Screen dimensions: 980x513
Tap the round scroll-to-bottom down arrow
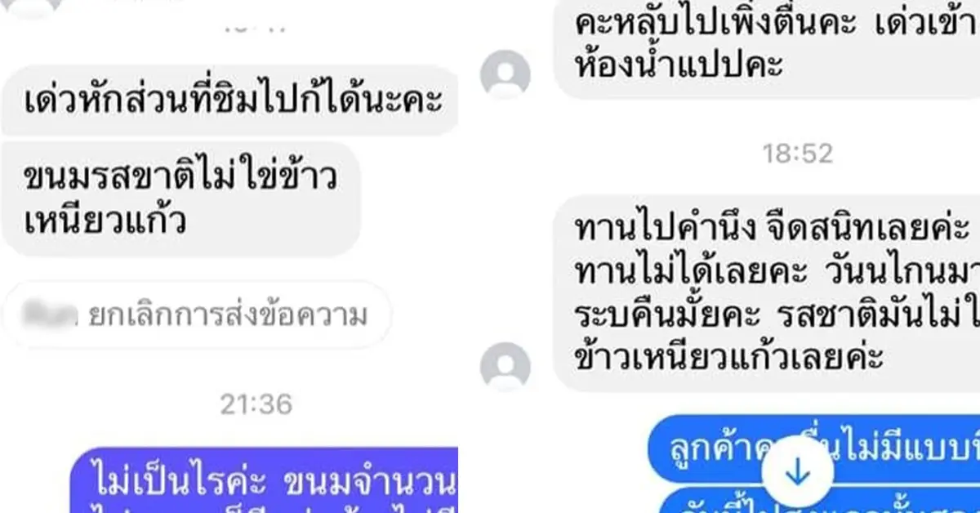[797, 471]
